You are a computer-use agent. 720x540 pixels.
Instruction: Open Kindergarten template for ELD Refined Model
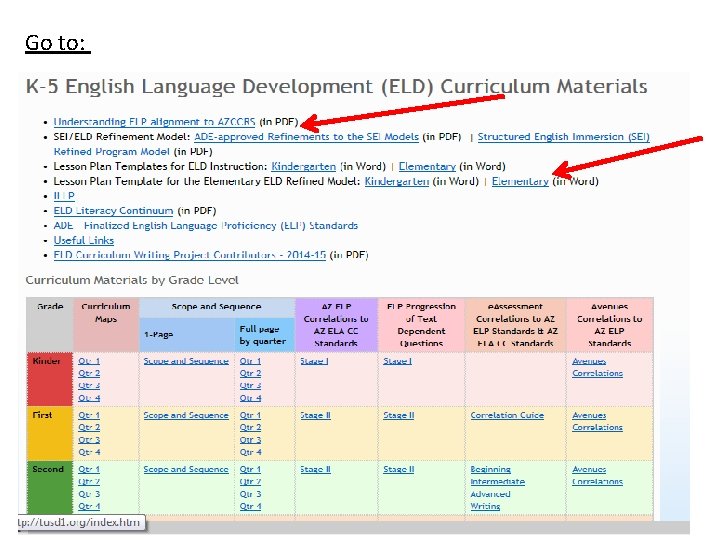397,181
